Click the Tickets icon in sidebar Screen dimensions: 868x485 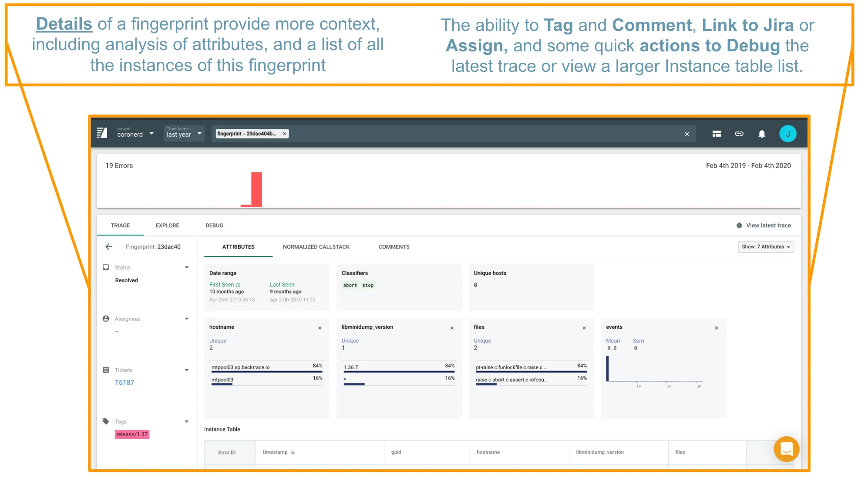point(105,370)
